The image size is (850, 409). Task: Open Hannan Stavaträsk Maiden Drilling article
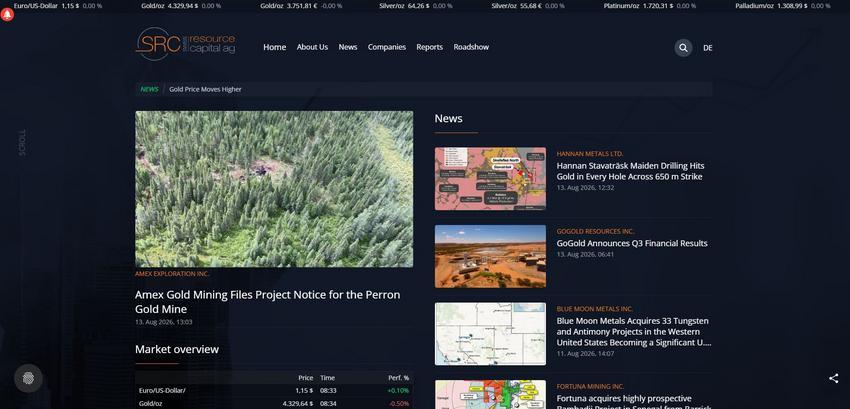(630, 171)
